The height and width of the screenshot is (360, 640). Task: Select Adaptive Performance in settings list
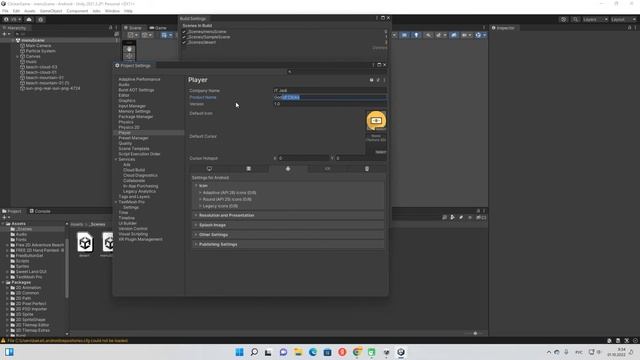(139, 79)
